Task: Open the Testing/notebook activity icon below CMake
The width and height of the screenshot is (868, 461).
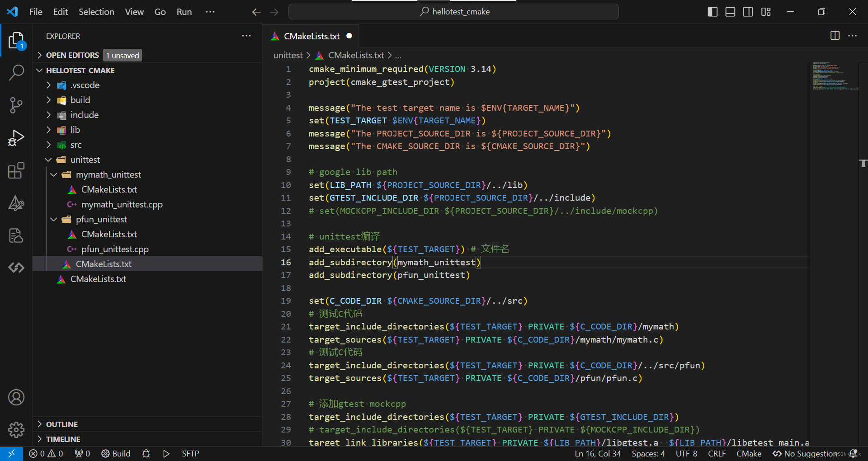Action: point(16,235)
